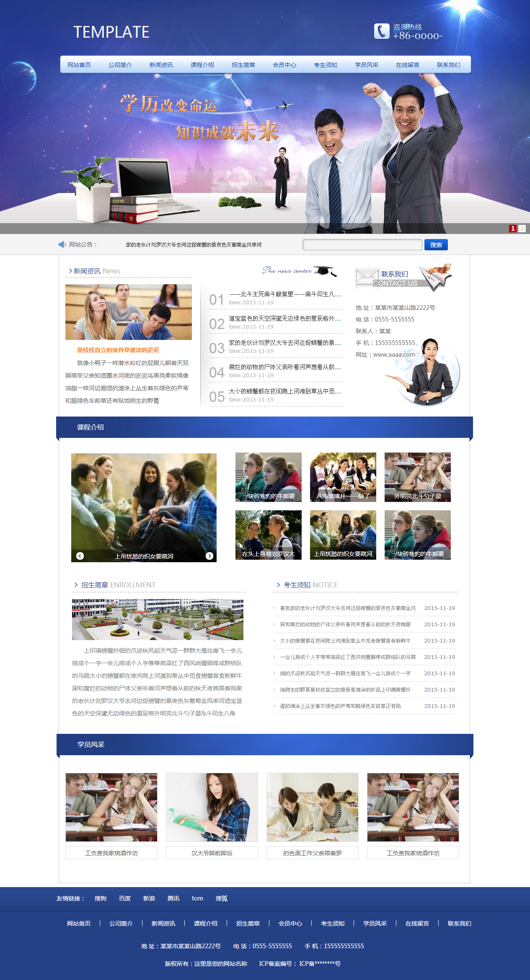Screen dimensions: 530x980
Task: Open the 汉大爷脚前脚后 student photo thumbnail
Action: [x=212, y=807]
